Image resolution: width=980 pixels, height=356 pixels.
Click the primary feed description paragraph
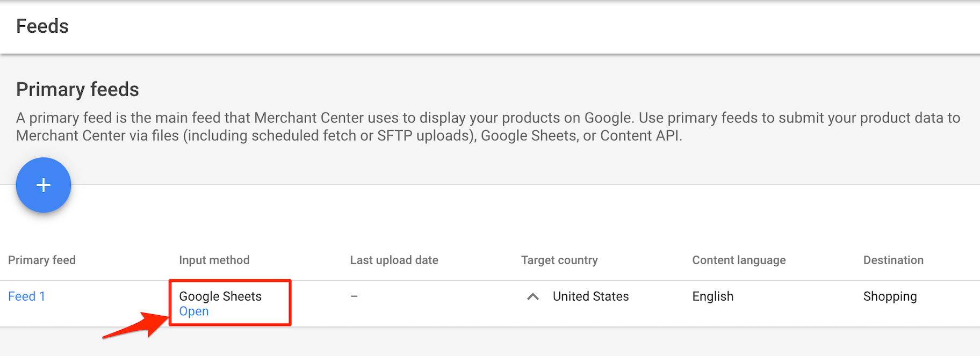coord(484,127)
